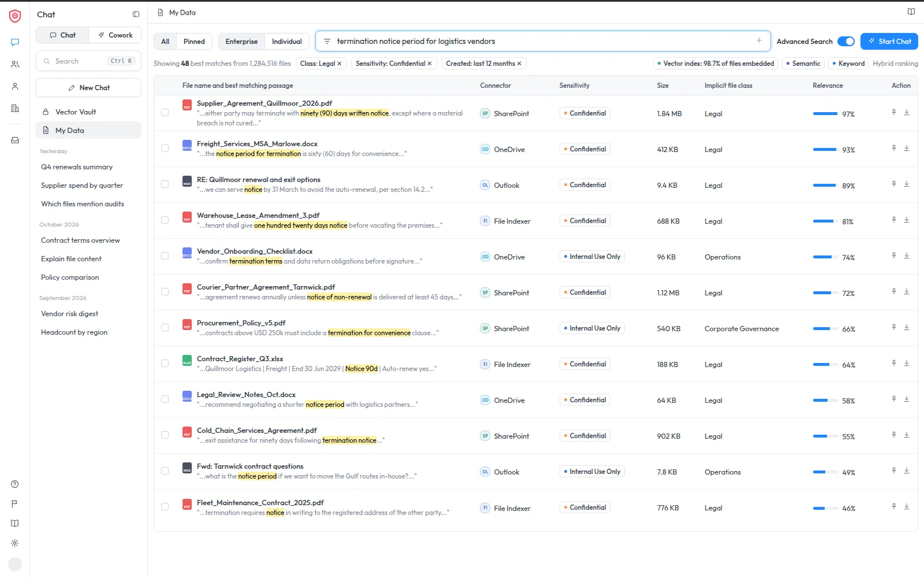
Task: Switch to the Cowork tab
Action: tap(115, 35)
